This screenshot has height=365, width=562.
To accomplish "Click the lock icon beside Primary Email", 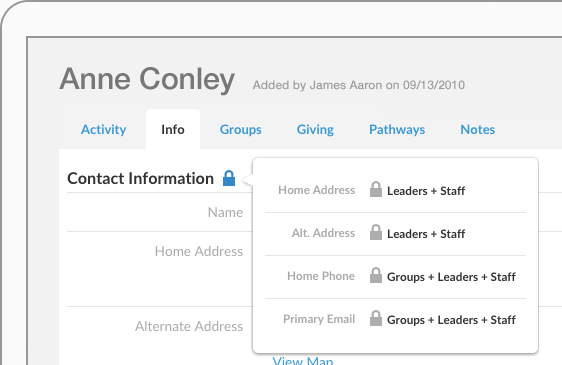I will (376, 318).
